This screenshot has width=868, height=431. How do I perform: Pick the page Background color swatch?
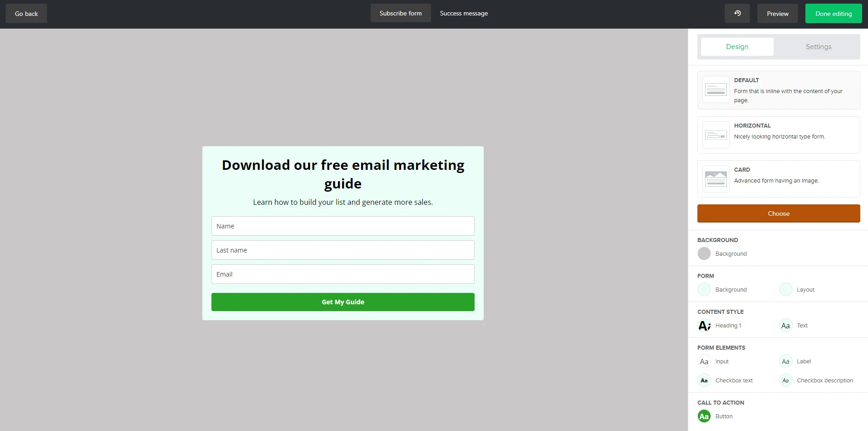coord(704,253)
